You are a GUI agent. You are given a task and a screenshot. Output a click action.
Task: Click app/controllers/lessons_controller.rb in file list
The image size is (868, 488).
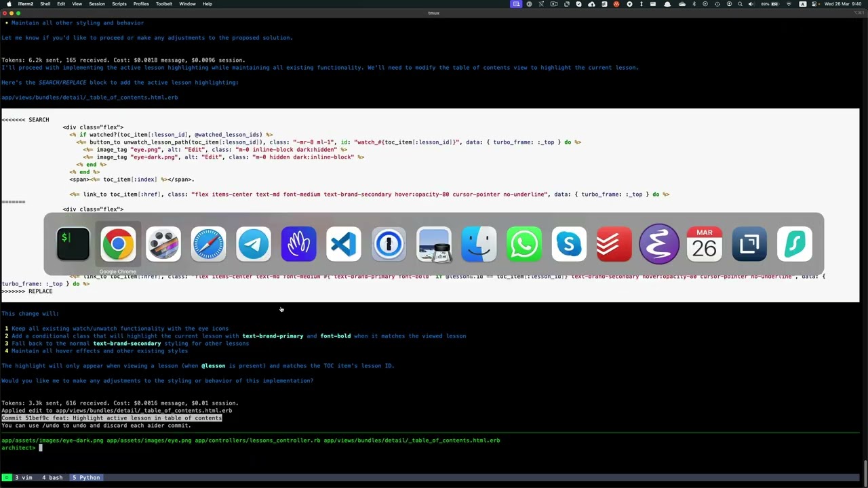click(258, 441)
